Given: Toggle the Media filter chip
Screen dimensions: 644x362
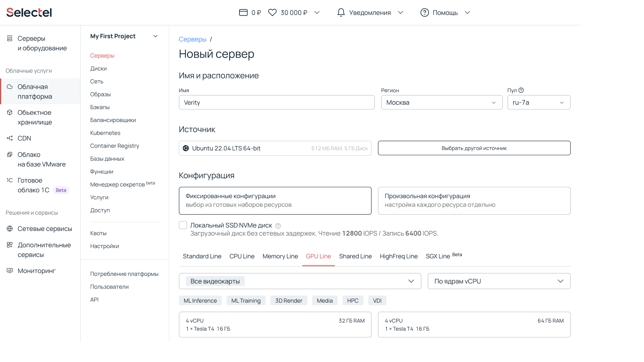Looking at the screenshot, I should [325, 301].
